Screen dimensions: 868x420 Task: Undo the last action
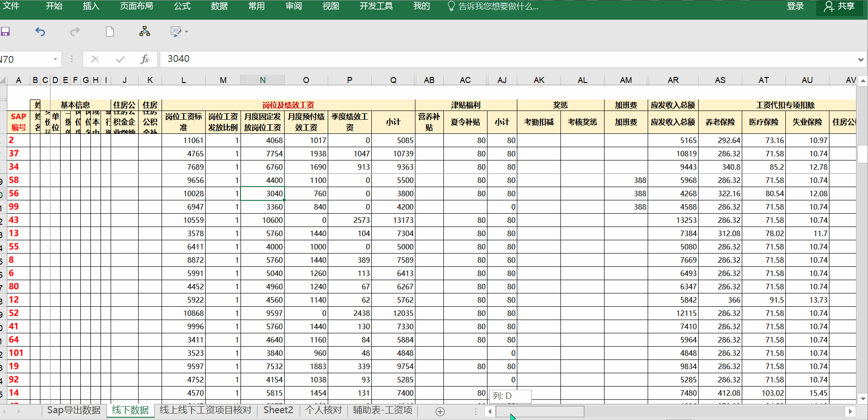click(40, 32)
